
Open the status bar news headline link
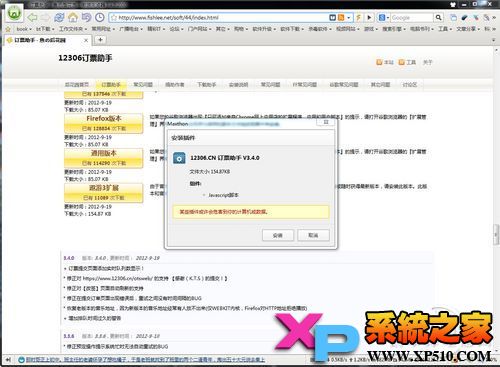pos(145,360)
